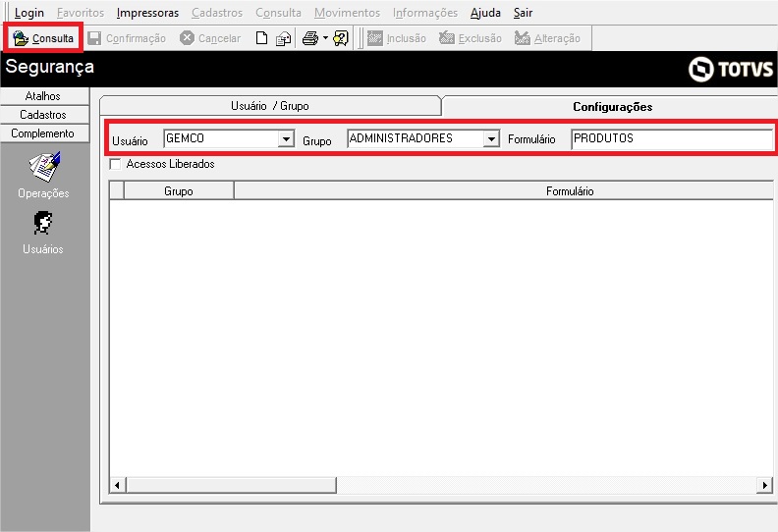Click the document copy icon in toolbar
Viewport: 778px width, 532px height.
click(283, 38)
